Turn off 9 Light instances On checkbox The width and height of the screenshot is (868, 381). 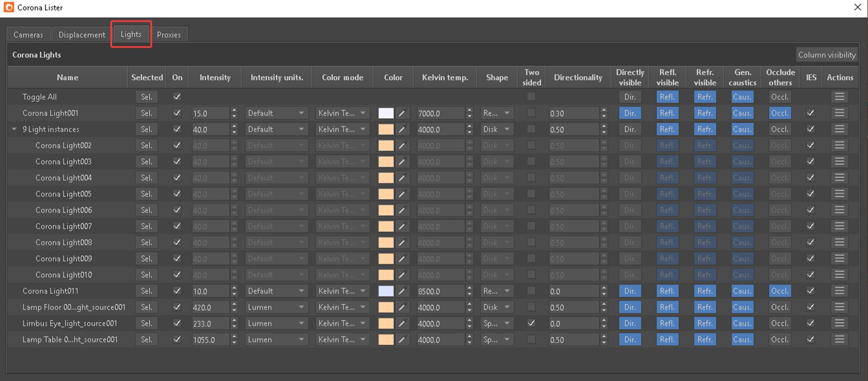[177, 129]
